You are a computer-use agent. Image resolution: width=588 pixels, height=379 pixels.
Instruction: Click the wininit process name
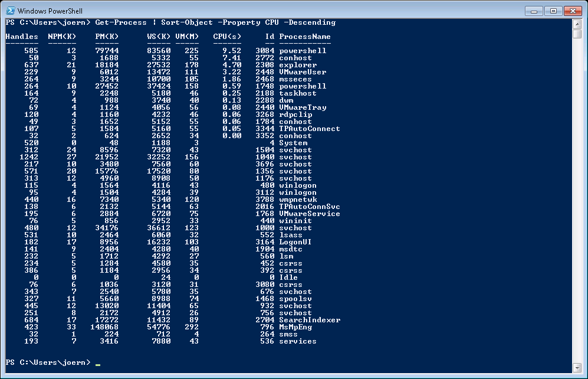(295, 221)
